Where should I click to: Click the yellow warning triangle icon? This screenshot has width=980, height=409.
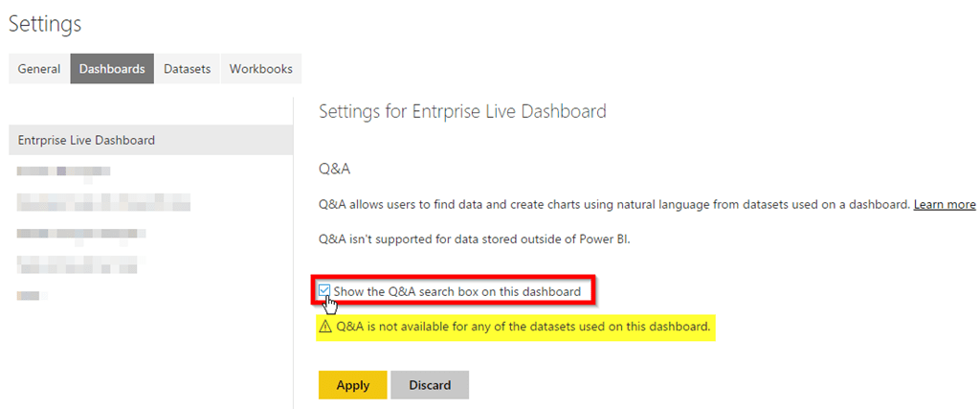tap(326, 328)
